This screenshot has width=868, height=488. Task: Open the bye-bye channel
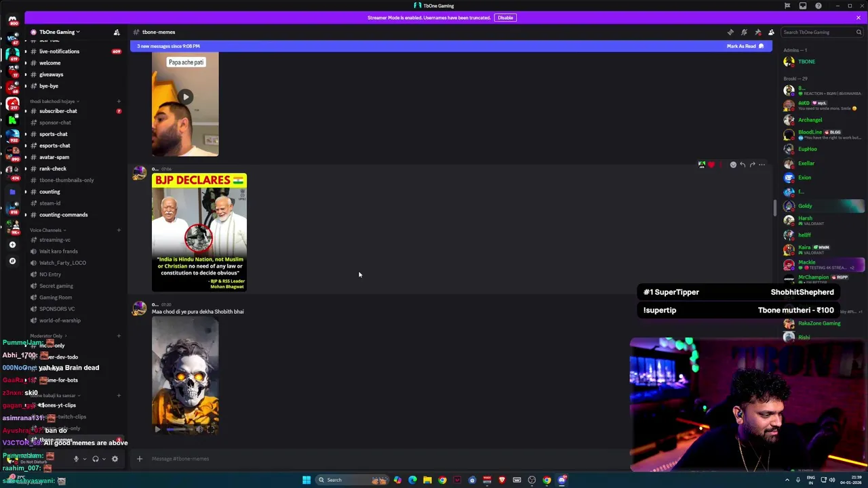[x=49, y=86]
